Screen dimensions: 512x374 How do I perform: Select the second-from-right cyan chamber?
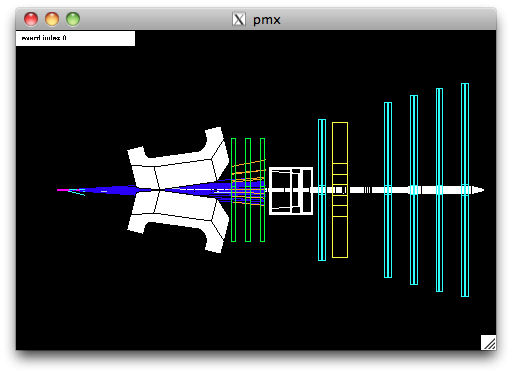(439, 190)
